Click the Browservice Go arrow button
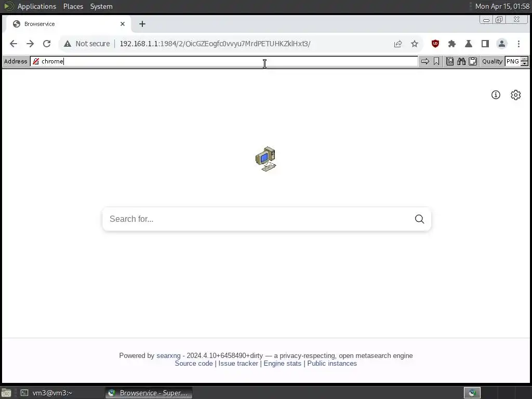The width and height of the screenshot is (532, 399). (x=425, y=61)
